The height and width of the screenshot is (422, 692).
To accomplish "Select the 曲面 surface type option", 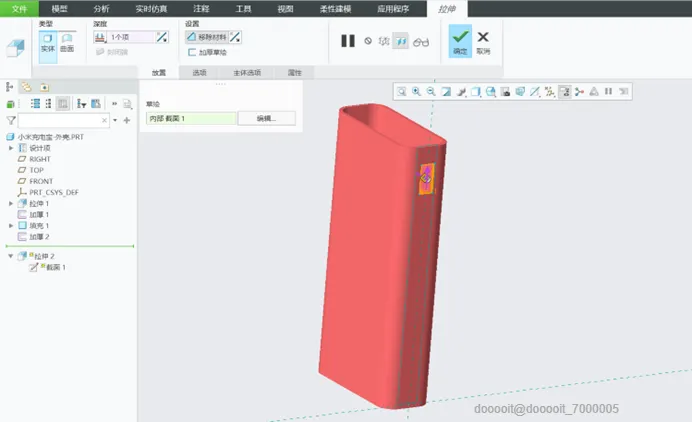I will point(67,43).
